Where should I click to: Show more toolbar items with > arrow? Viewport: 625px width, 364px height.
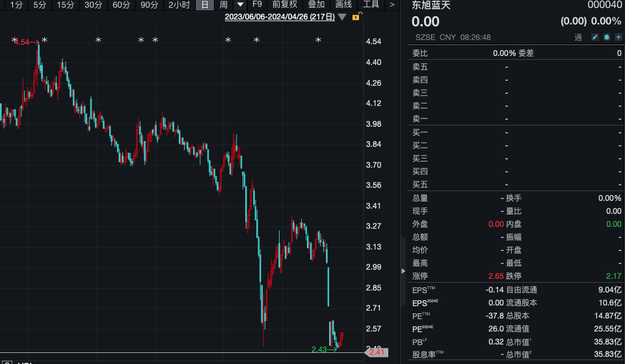(x=392, y=5)
